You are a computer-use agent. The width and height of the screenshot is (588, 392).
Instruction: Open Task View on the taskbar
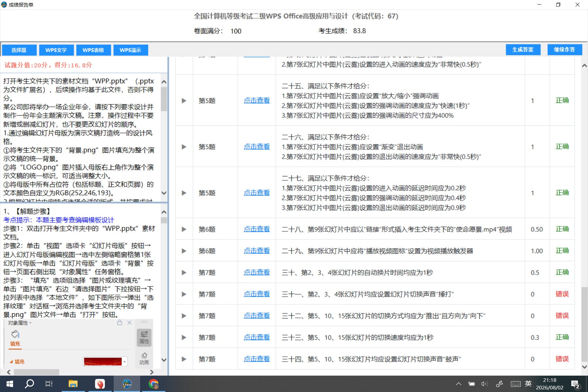point(49,384)
